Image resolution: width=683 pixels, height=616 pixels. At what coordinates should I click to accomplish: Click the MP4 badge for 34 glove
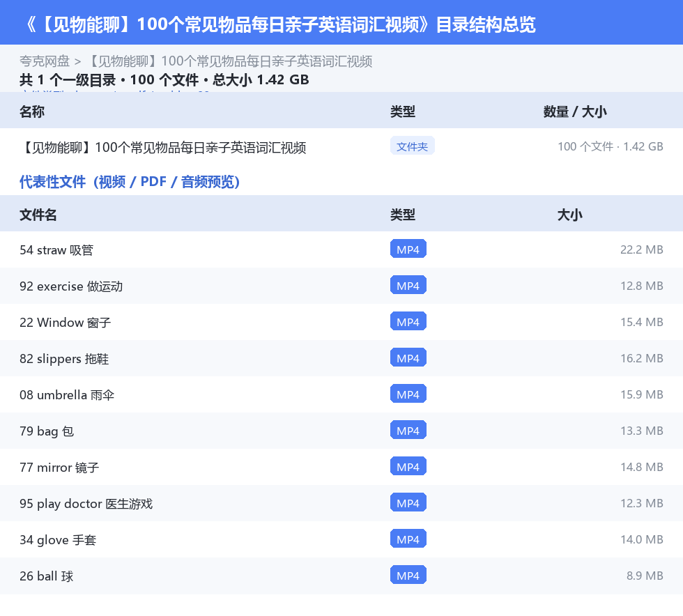(408, 539)
